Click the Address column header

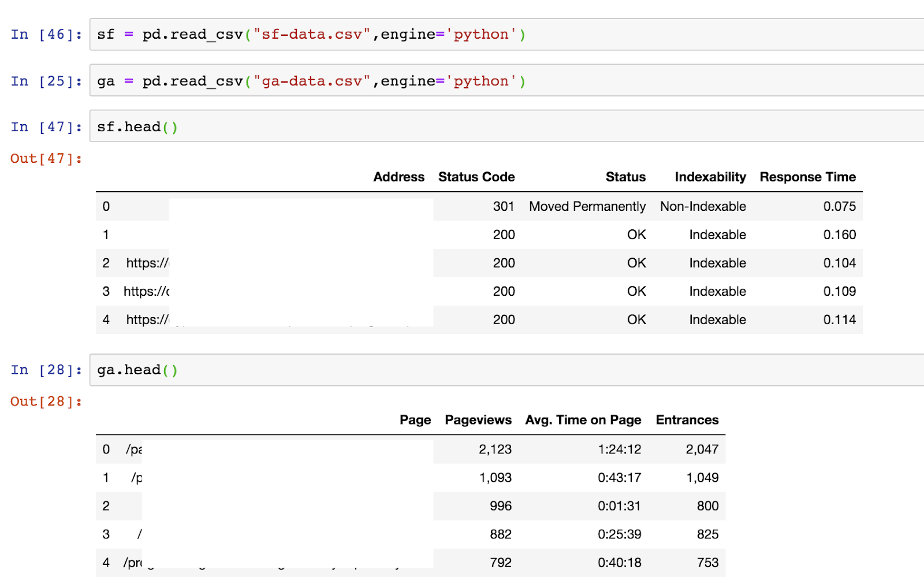398,177
